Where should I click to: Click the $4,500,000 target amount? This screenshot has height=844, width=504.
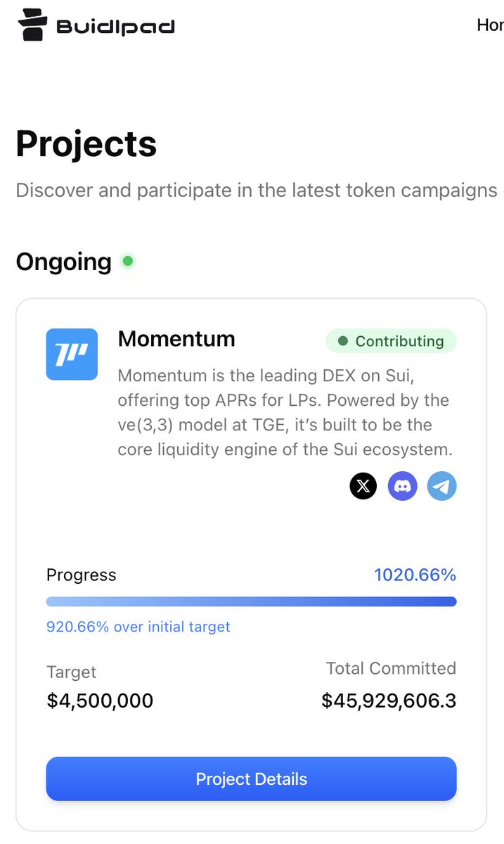(100, 701)
